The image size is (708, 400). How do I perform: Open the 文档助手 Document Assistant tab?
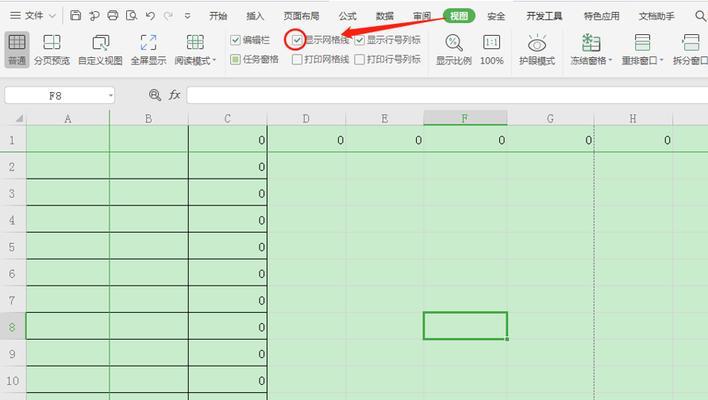tap(657, 16)
